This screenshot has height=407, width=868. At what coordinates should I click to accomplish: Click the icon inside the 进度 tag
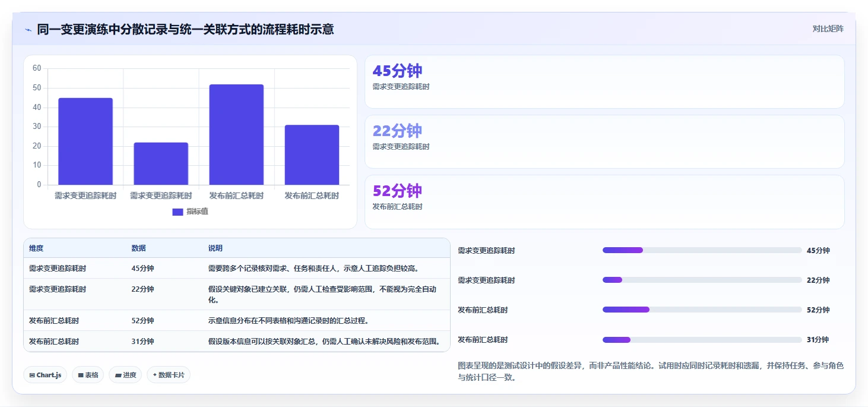point(118,376)
